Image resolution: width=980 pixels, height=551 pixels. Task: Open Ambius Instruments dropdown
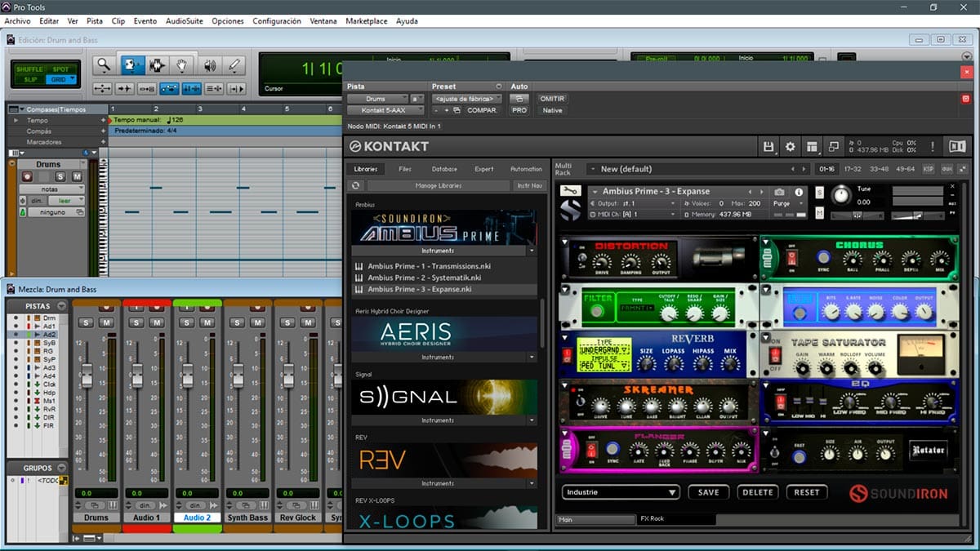[532, 251]
